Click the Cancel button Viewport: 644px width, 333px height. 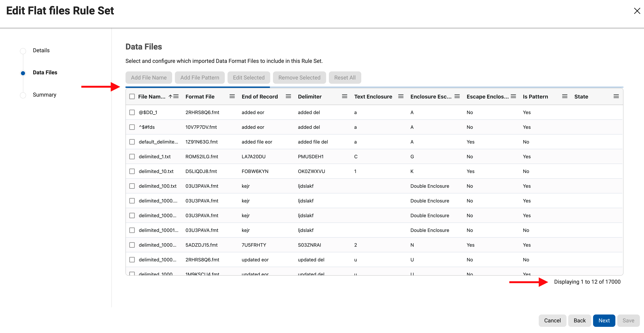point(552,320)
